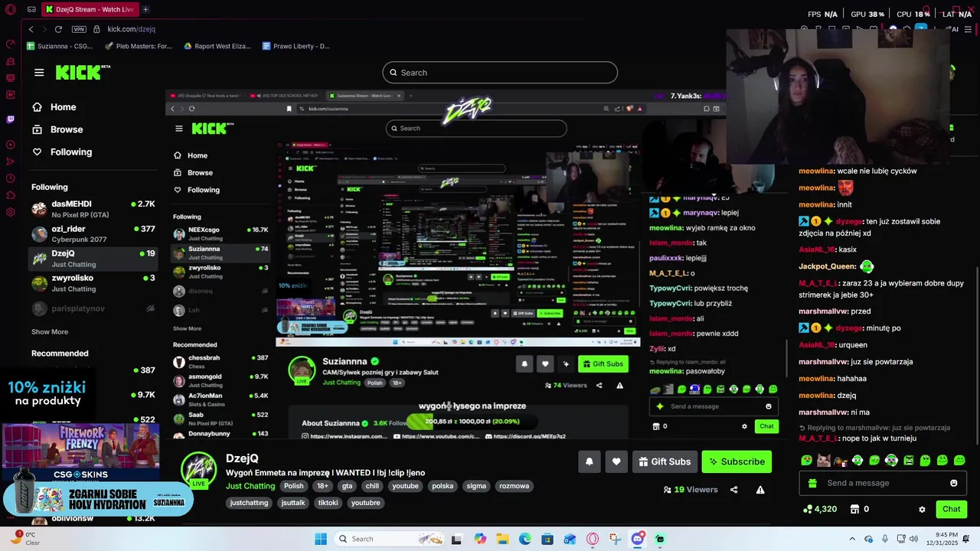Open Opera menu logo
Screen dimensions: 980x551
[x=10, y=9]
